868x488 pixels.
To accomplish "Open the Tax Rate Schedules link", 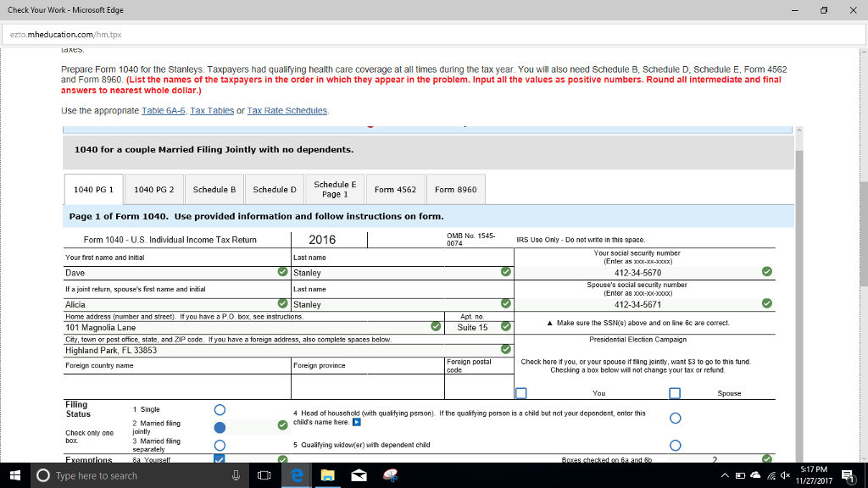I will tap(287, 111).
